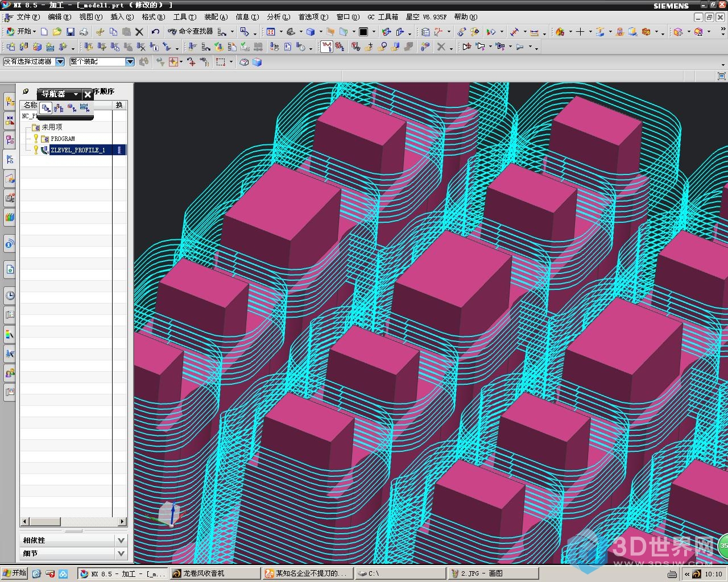Image resolution: width=728 pixels, height=582 pixels.
Task: Save the part with the floppy disk icon
Action: click(71, 32)
